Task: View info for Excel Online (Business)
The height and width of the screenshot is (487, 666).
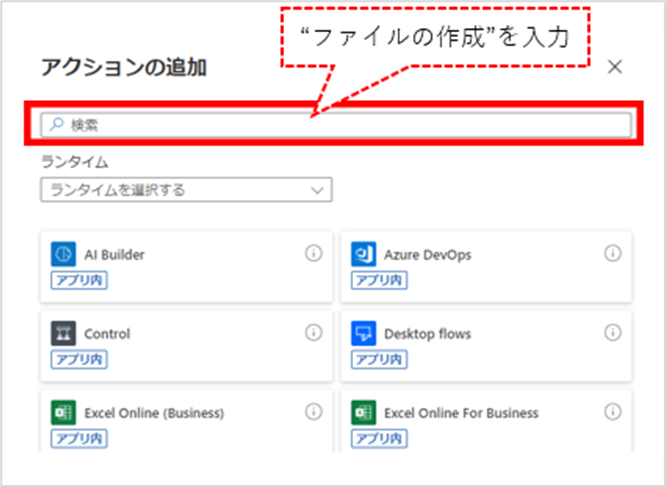Action: 313,411
